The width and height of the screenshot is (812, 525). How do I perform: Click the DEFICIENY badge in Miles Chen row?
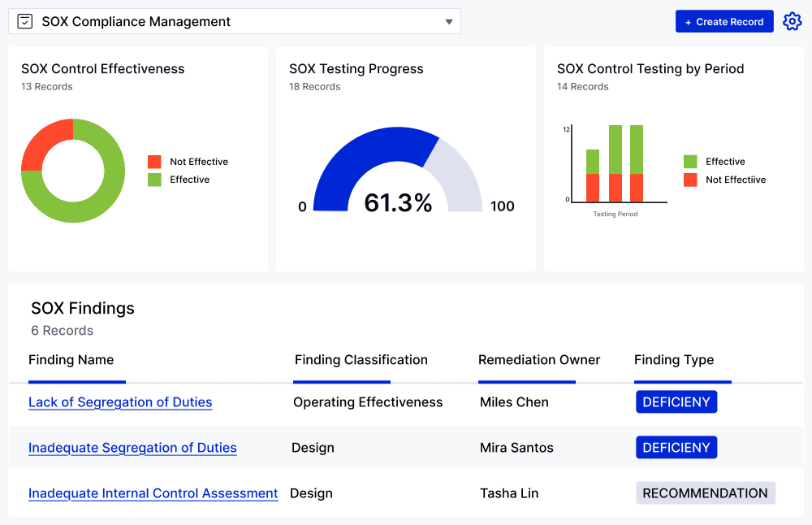[676, 402]
